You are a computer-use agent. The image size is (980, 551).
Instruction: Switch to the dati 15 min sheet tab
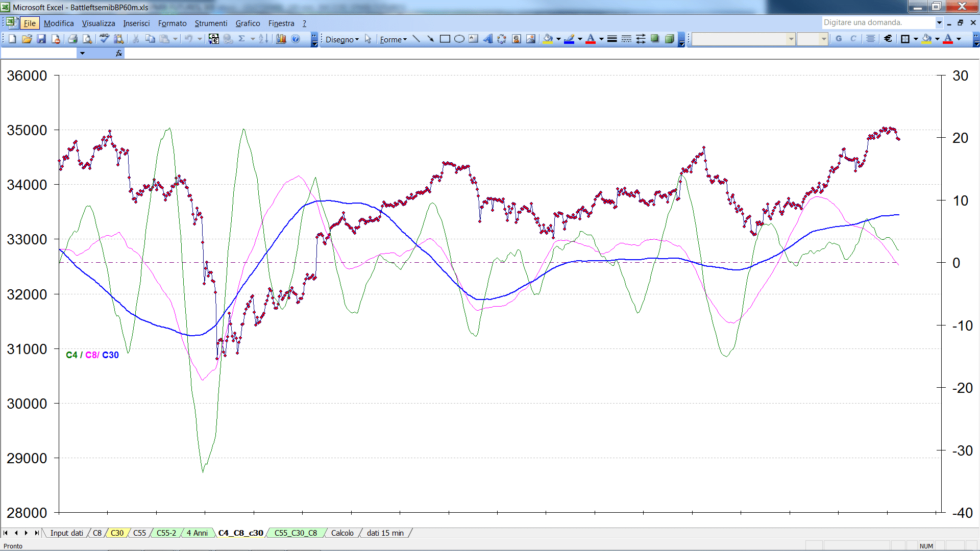[x=385, y=533]
